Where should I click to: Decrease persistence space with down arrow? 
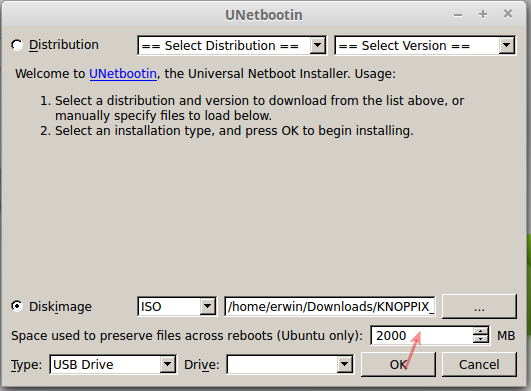tap(481, 340)
